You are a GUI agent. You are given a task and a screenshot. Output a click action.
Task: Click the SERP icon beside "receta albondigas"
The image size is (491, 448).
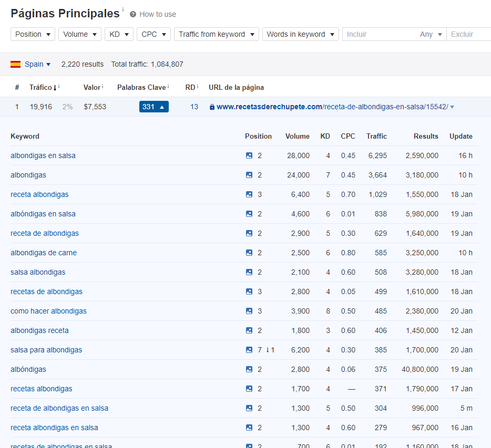pyautogui.click(x=249, y=194)
